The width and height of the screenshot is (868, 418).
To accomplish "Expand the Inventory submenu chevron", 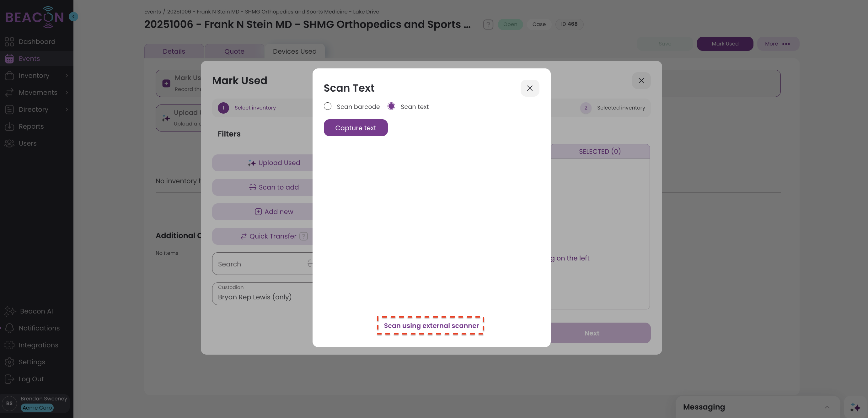I will [67, 75].
